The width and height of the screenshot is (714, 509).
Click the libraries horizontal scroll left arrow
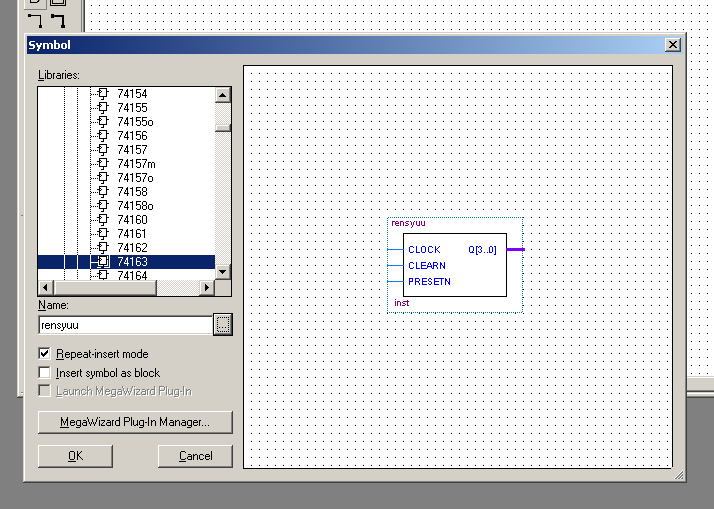point(46,288)
